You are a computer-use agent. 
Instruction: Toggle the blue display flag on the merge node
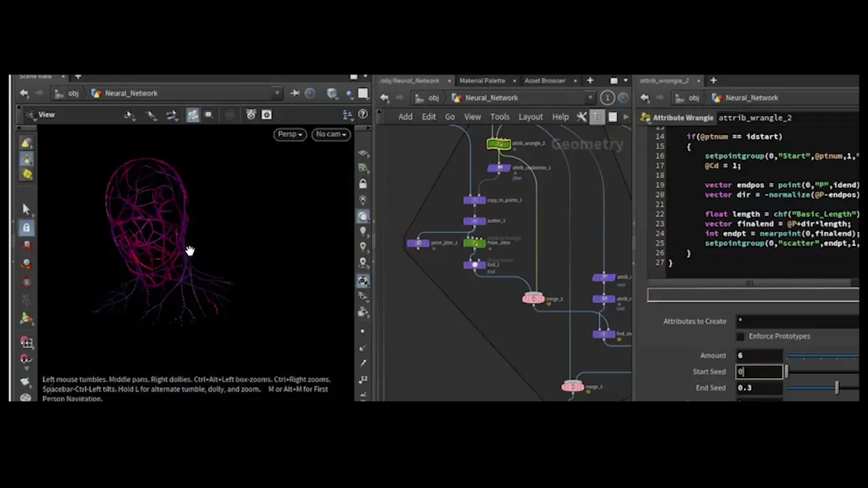coord(541,299)
